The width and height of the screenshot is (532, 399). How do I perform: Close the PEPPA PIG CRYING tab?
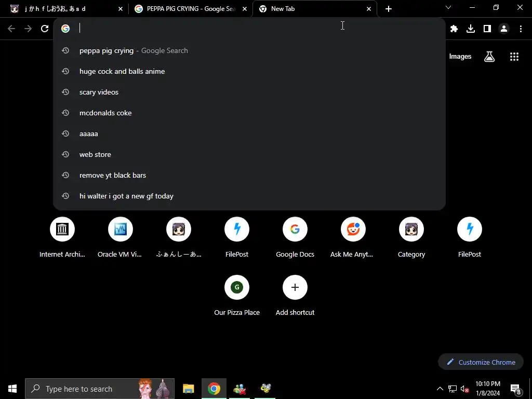(x=245, y=9)
